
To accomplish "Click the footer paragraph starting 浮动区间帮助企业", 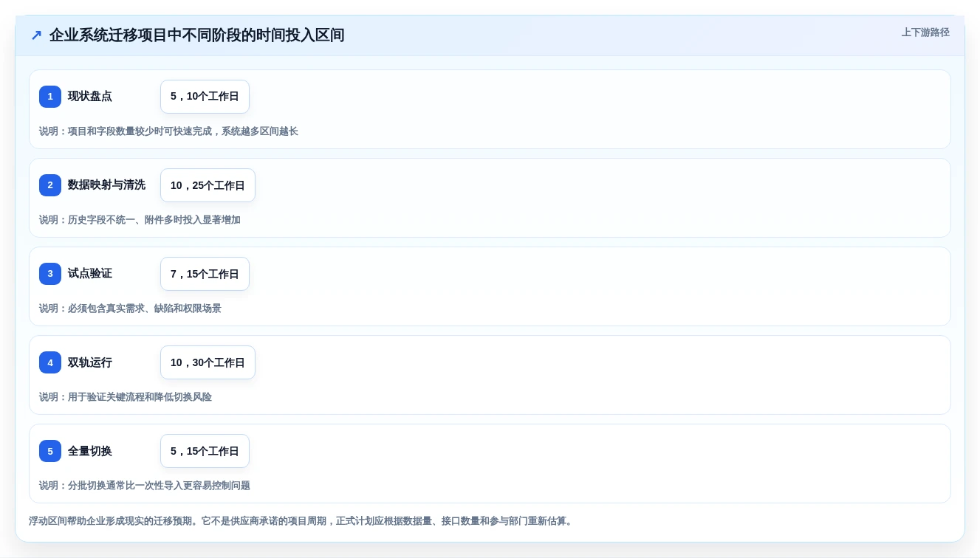I will click(x=302, y=521).
